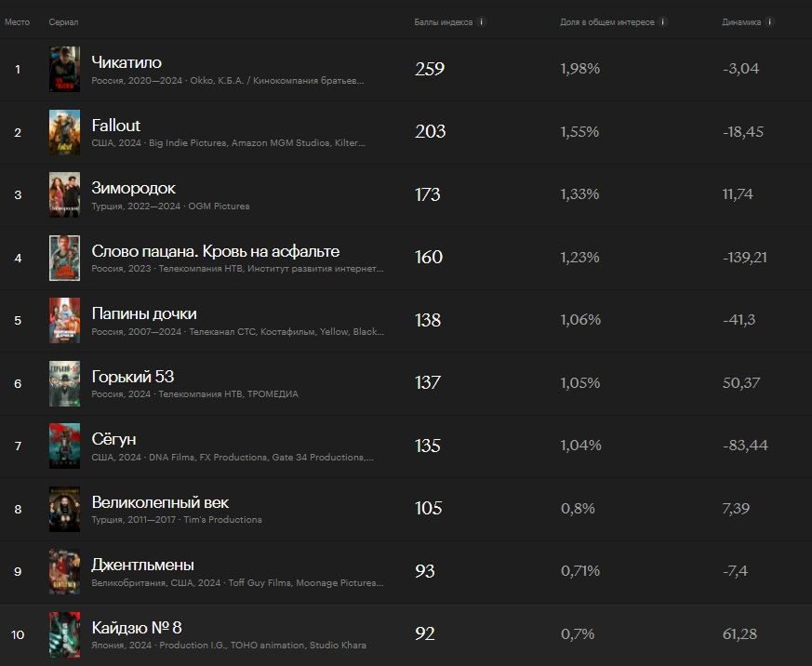Open the Джентльмены series title

(143, 565)
